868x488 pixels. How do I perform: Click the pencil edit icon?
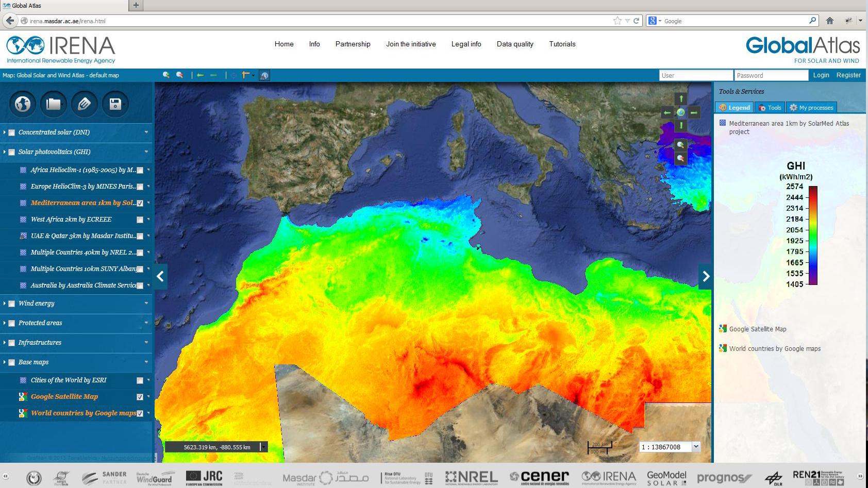pos(84,104)
